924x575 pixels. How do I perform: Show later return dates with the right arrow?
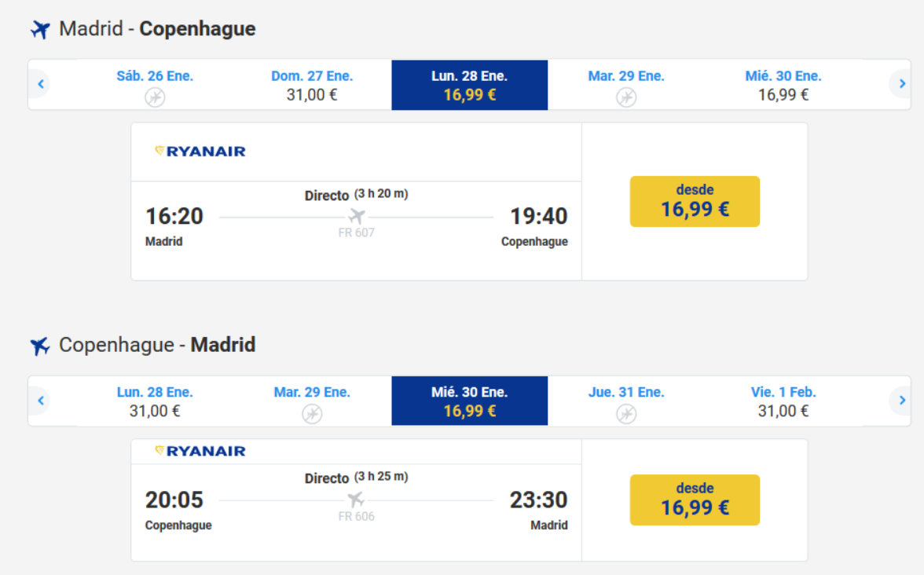point(901,401)
